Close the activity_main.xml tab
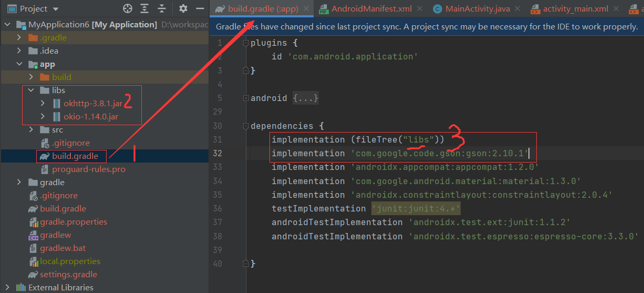Screen dimensions: 644x293 (x=616, y=9)
